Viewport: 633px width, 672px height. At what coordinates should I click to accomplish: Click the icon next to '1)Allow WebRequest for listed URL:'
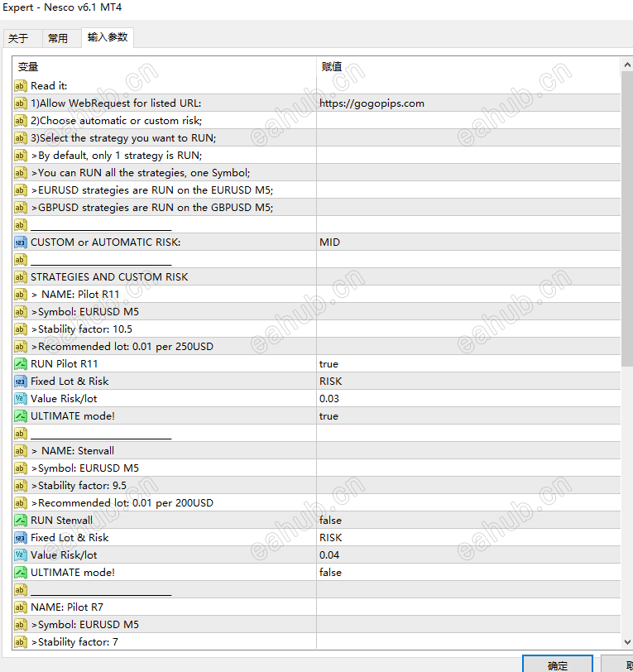coord(20,103)
